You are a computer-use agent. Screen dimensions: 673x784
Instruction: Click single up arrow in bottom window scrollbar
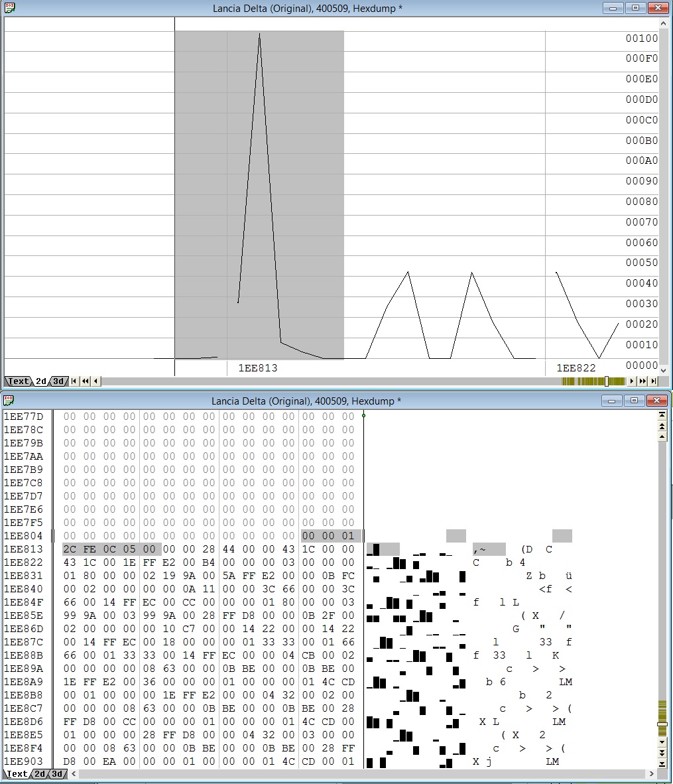tap(662, 436)
